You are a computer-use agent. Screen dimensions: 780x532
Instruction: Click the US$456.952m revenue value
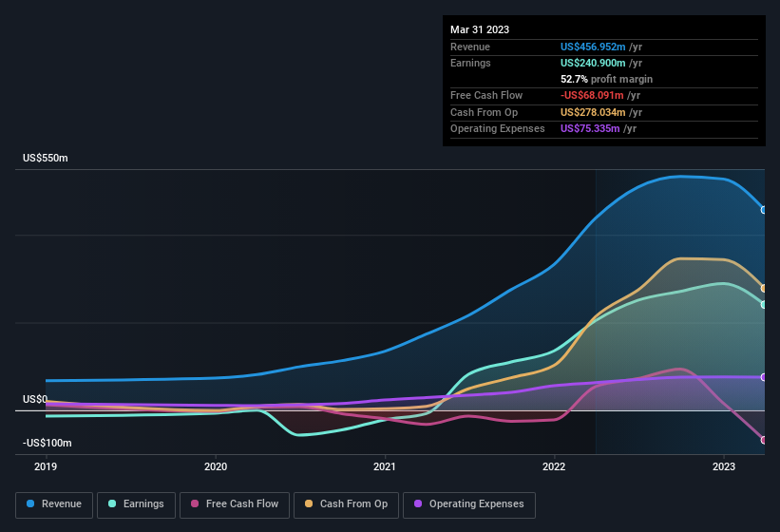tap(593, 47)
